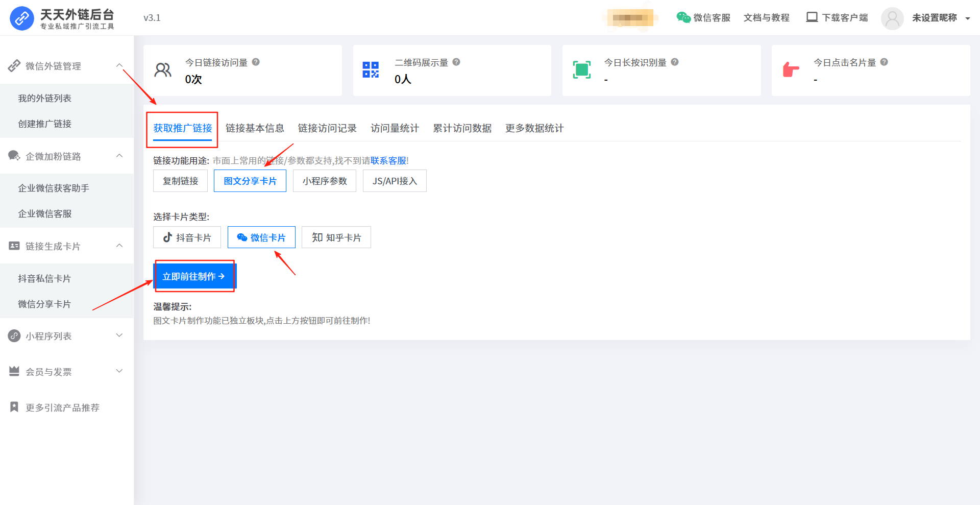Select the 抖音卡片 card type

187,237
